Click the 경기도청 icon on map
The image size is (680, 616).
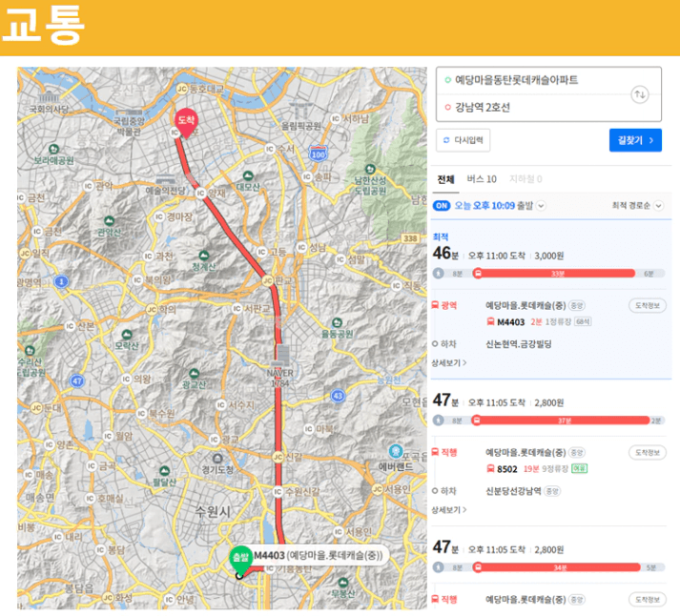pyautogui.click(x=217, y=459)
